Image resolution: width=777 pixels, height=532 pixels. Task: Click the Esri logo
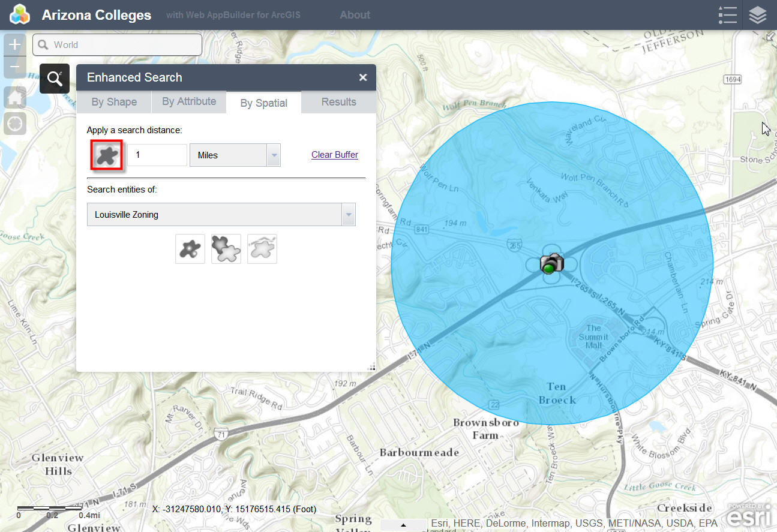(749, 515)
